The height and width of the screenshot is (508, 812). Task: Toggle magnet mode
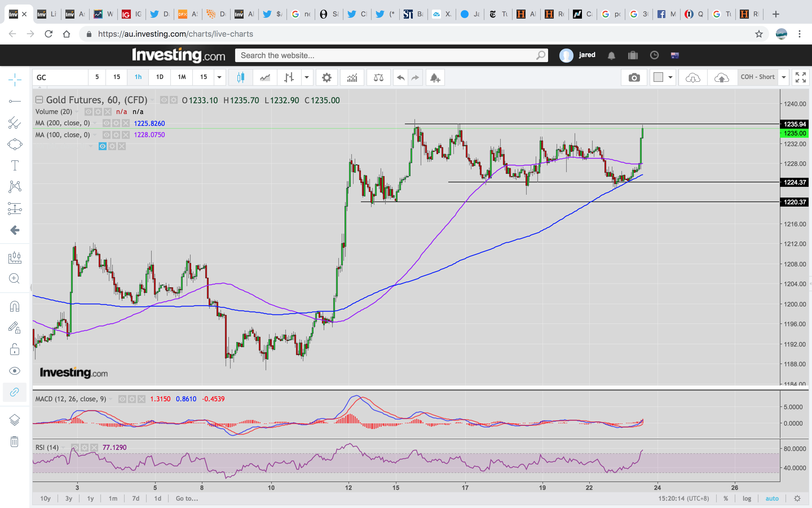[15, 306]
